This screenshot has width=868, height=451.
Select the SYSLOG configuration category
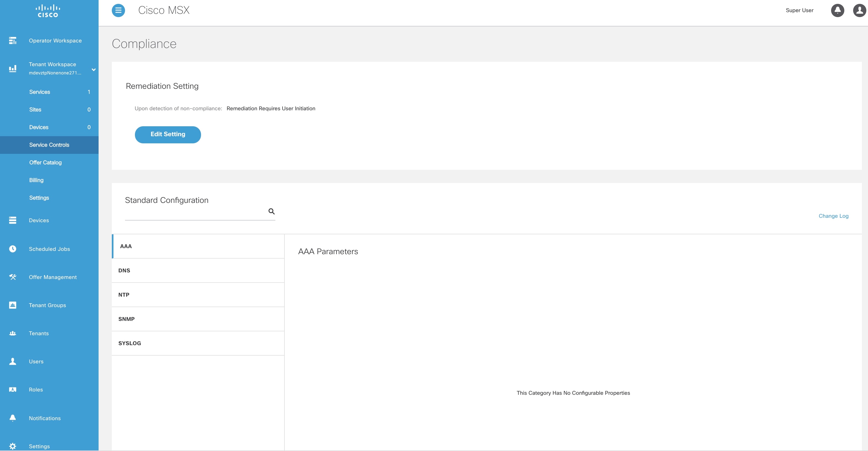pyautogui.click(x=198, y=343)
